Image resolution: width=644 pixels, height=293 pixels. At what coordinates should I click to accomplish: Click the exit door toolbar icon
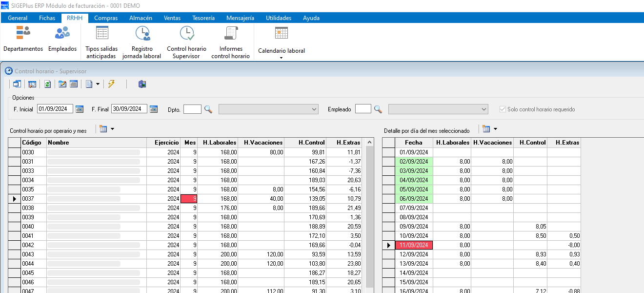[x=142, y=84]
